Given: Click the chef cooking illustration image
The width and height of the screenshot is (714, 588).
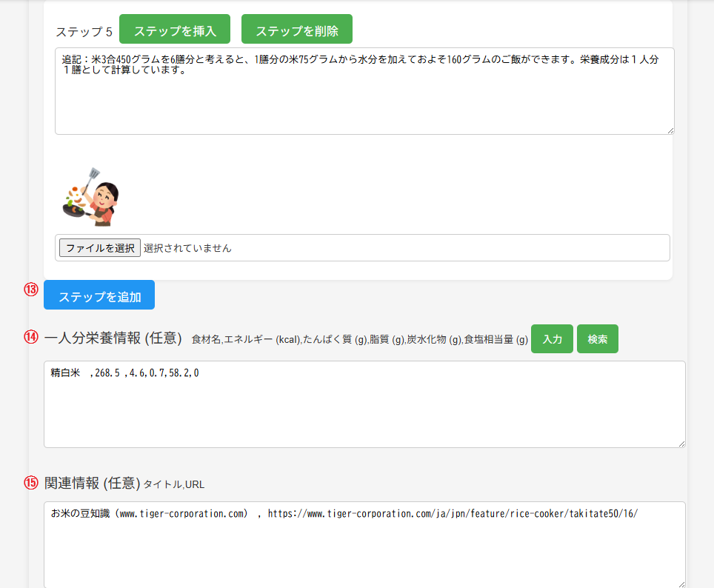Looking at the screenshot, I should (90, 196).
